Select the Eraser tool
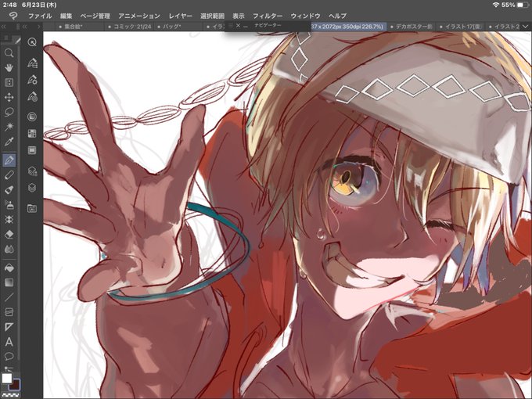 (9, 235)
